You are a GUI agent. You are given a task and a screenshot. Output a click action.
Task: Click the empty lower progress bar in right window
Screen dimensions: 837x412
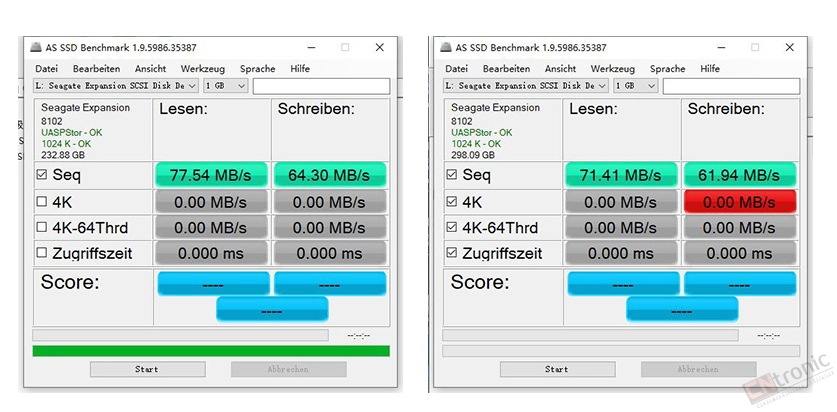tap(621, 351)
